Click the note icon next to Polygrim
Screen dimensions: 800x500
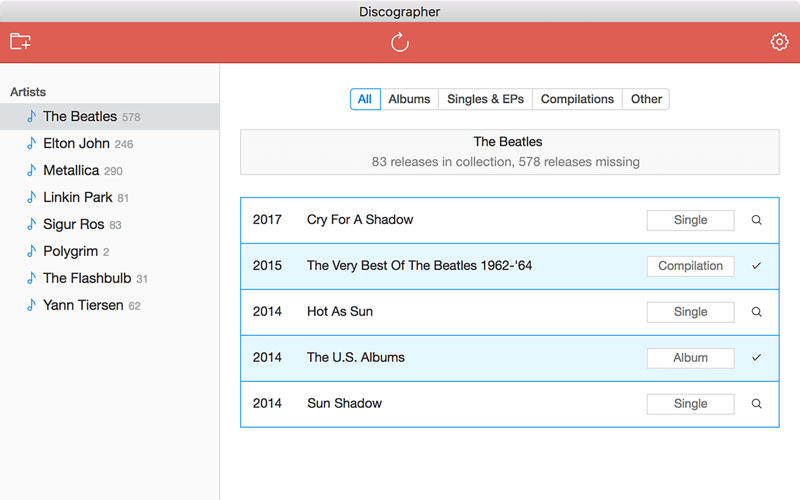[32, 251]
